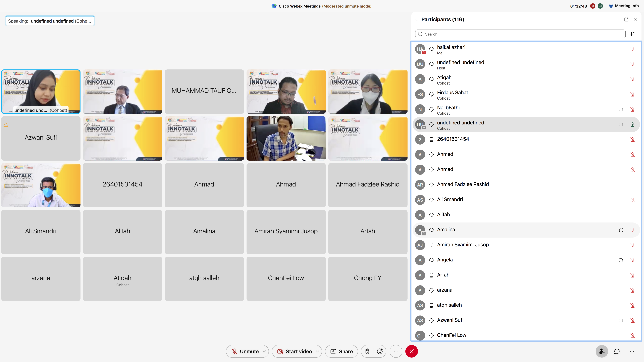The image size is (644, 362).
Task: Click the raise hand icon
Action: pyautogui.click(x=367, y=351)
